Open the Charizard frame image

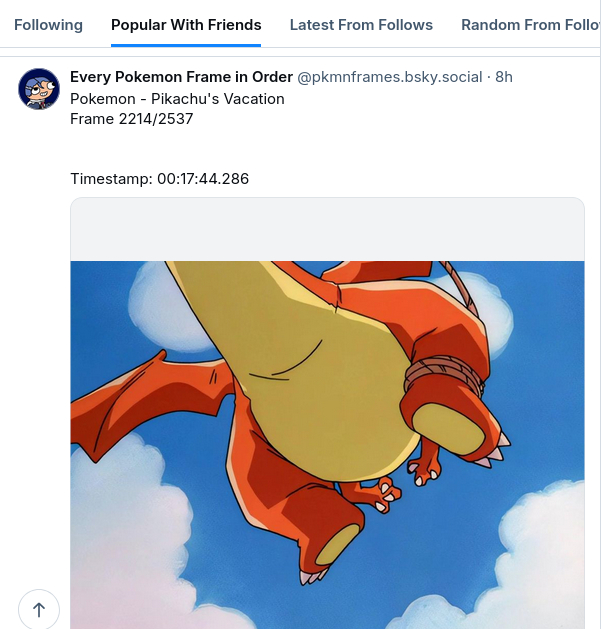tap(327, 445)
